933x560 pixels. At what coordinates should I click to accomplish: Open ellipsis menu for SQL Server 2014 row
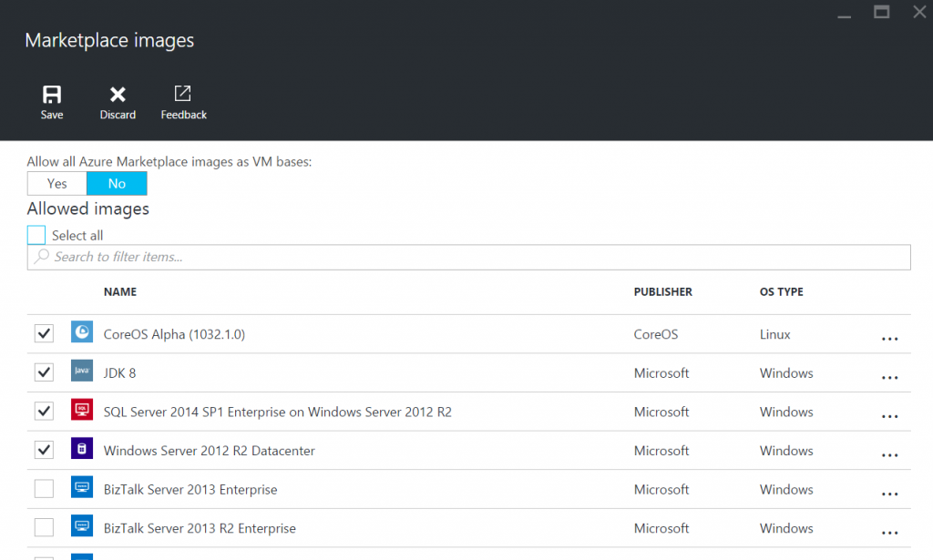pos(889,416)
